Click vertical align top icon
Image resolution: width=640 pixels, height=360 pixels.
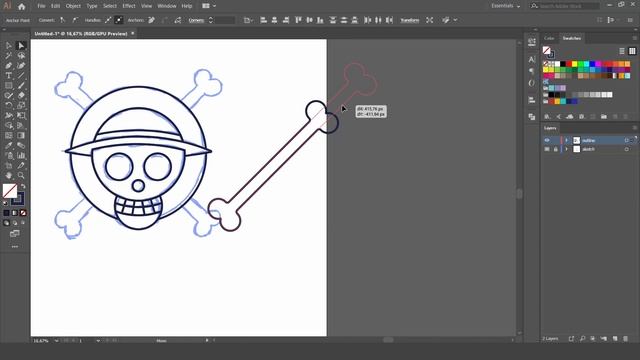(298, 20)
